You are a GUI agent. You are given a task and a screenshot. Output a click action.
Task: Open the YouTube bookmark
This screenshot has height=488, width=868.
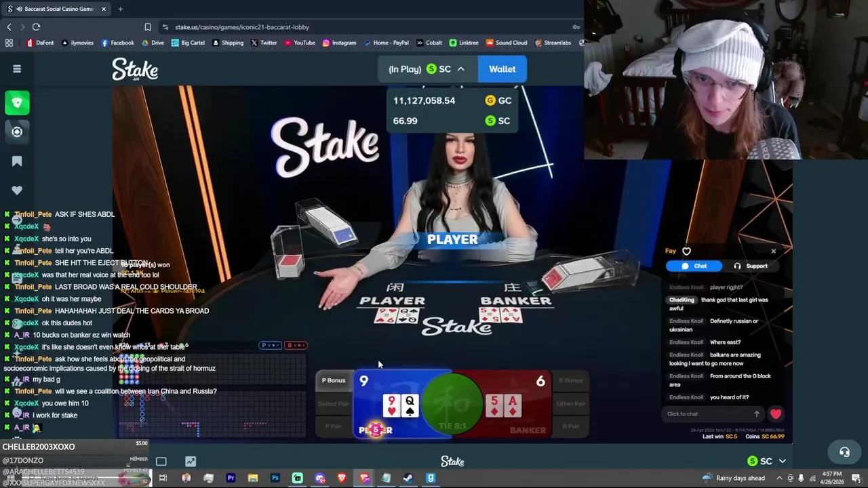pyautogui.click(x=299, y=43)
